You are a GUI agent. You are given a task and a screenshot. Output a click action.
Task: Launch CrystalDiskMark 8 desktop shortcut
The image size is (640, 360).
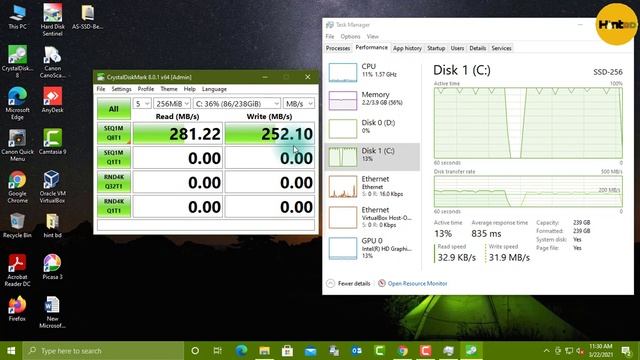coord(17,61)
